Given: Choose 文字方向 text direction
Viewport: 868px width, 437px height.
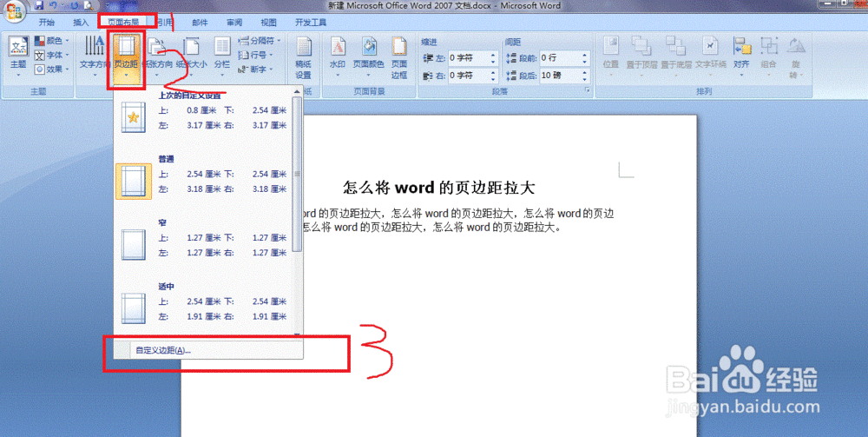Looking at the screenshot, I should [94, 56].
